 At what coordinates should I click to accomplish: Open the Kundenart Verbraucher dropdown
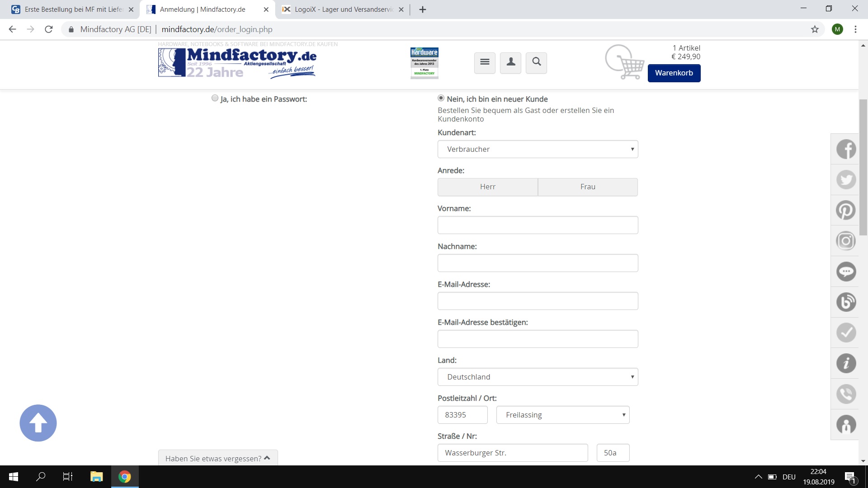[x=538, y=149]
